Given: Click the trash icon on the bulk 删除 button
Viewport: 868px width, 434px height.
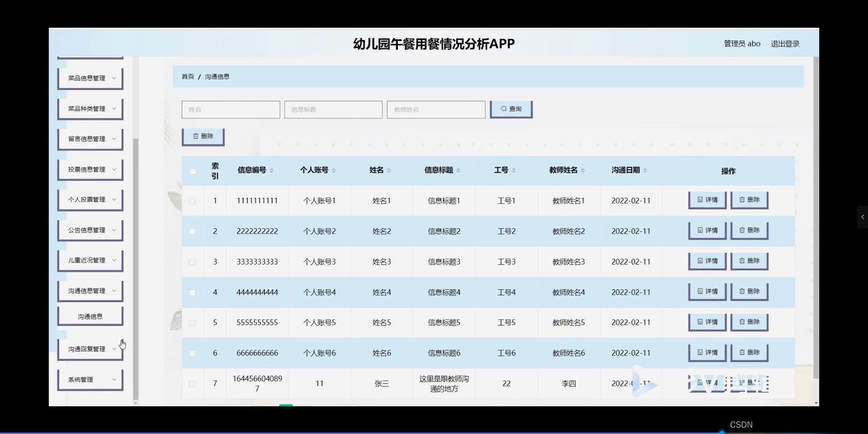Looking at the screenshot, I should [195, 136].
